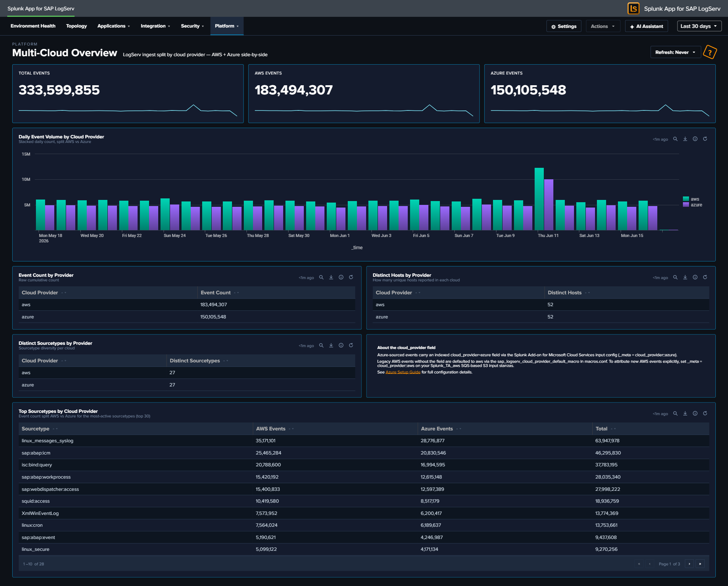Select the linux_secure sourcetype row
This screenshot has width=728, height=586.
(364, 549)
